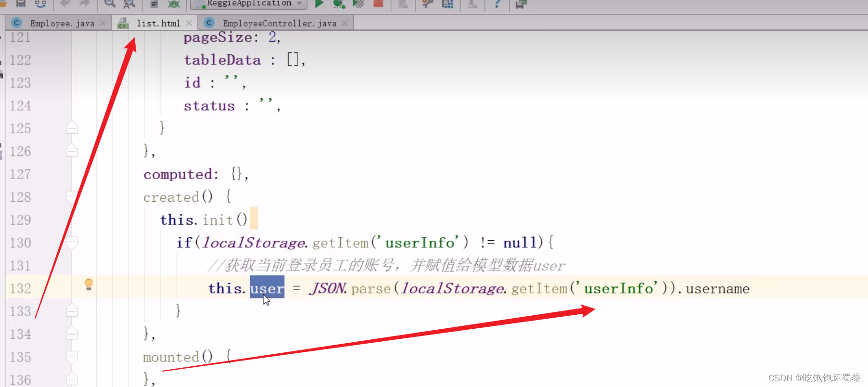Click the 'null' keyword on line 130
This screenshot has width=868, height=387.
point(520,243)
